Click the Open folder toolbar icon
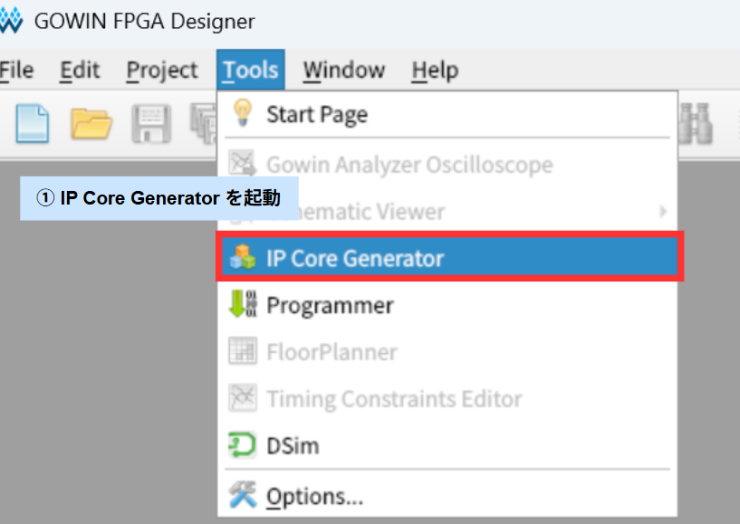This screenshot has height=524, width=740. pos(92,123)
